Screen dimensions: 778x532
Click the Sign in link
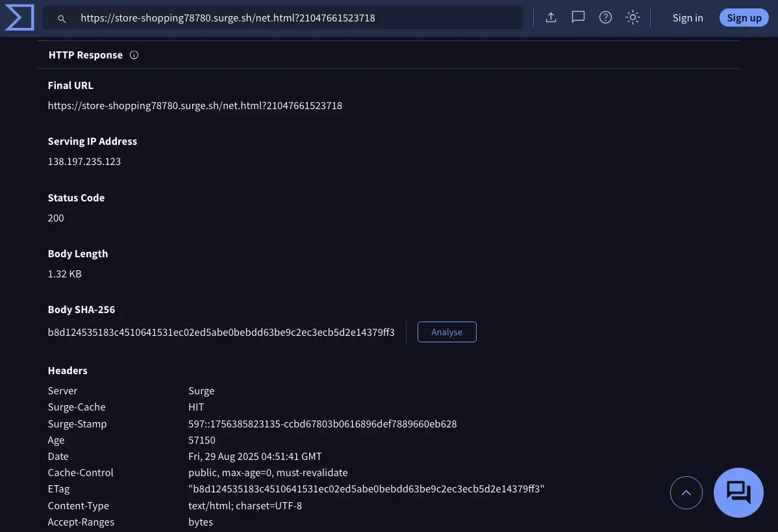click(688, 18)
